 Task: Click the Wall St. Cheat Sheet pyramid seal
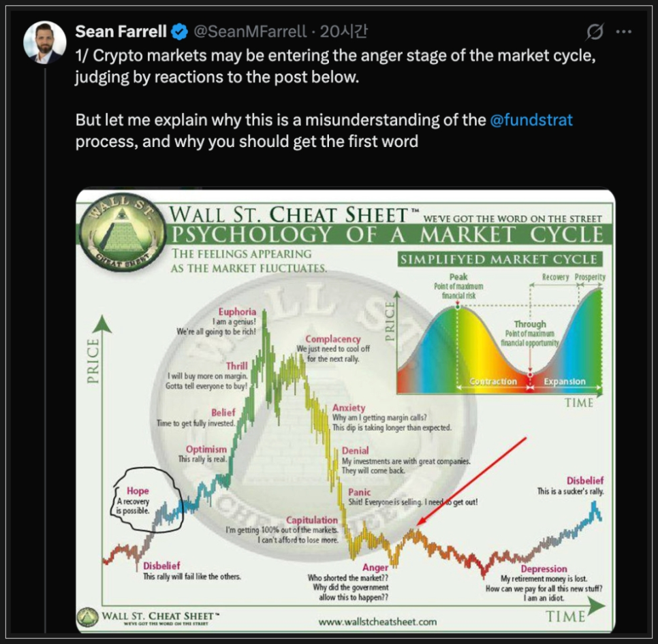point(122,235)
